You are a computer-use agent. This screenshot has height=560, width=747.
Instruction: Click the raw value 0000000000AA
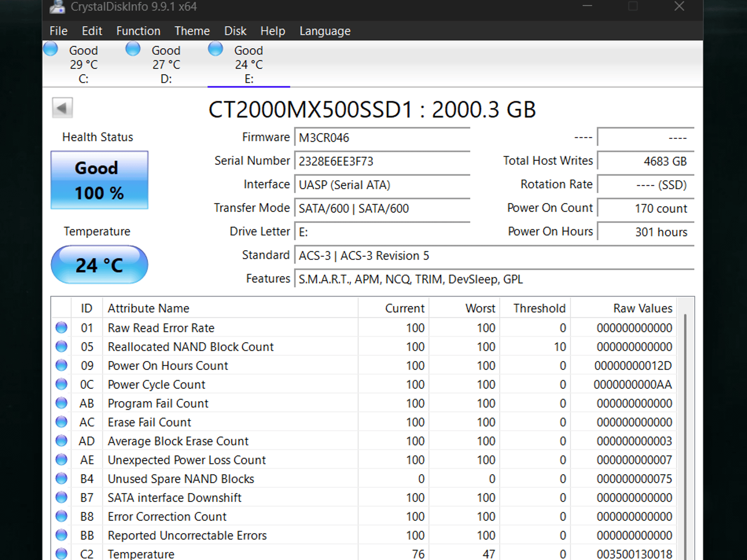633,385
